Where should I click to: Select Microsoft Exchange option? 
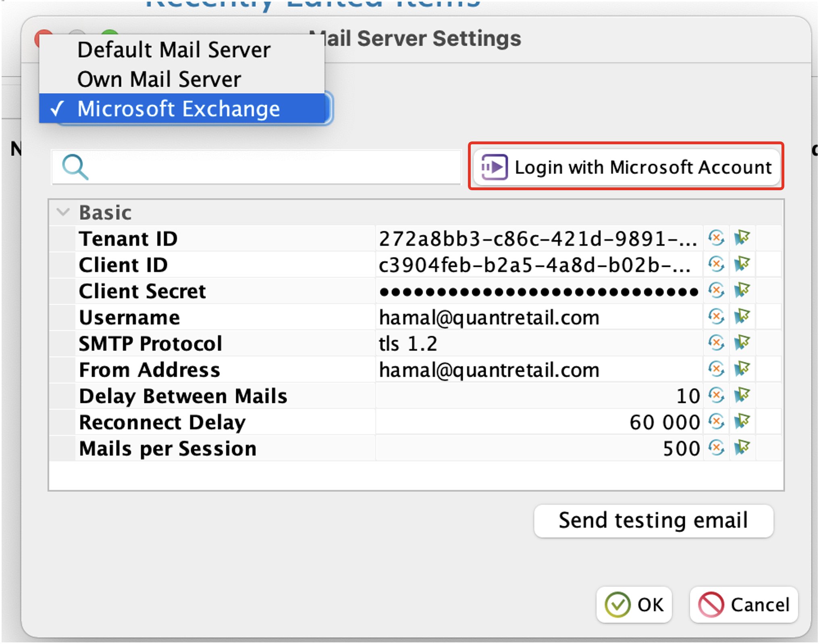pyautogui.click(x=182, y=108)
